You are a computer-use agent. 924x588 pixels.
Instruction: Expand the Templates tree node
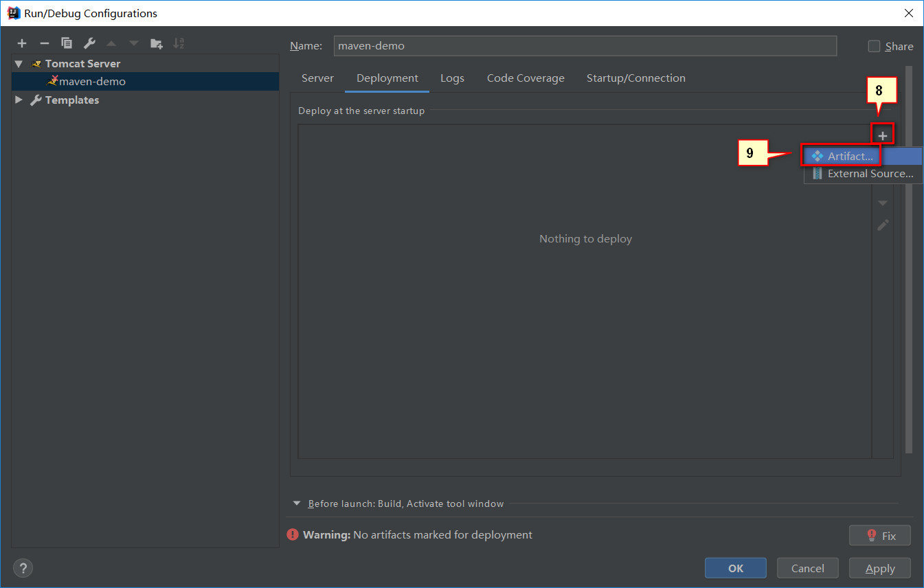click(x=19, y=100)
